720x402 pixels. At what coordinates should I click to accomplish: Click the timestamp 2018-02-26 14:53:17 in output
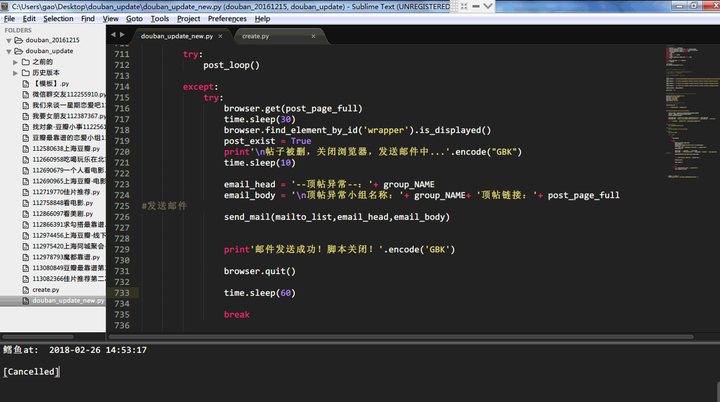pyautogui.click(x=98, y=350)
